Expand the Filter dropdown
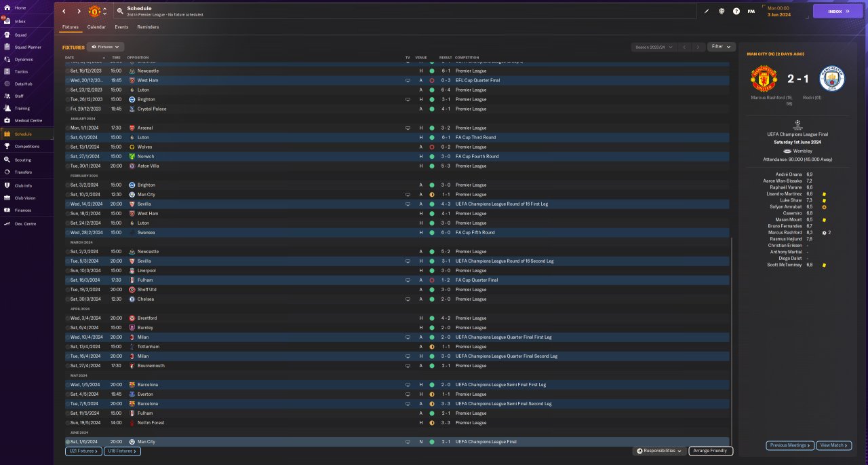Image resolution: width=868 pixels, height=465 pixels. click(x=721, y=47)
